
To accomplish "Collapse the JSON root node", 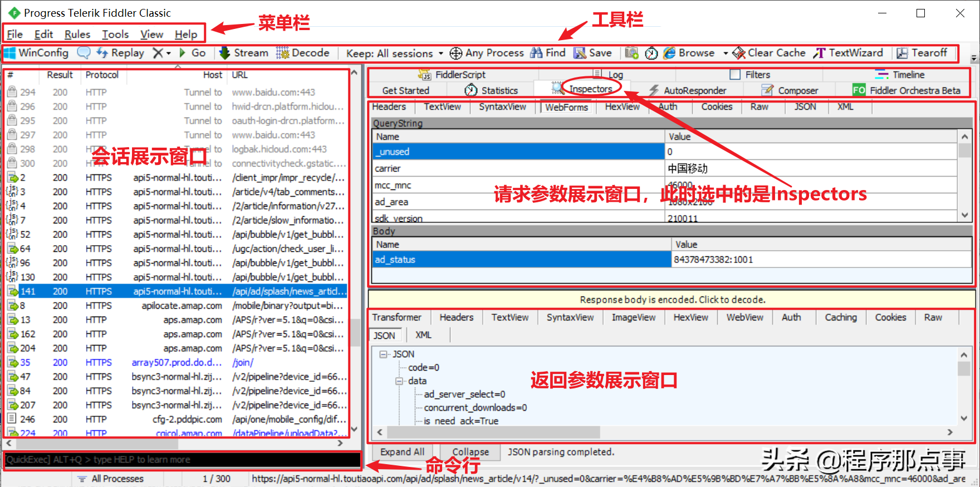I will tap(383, 354).
